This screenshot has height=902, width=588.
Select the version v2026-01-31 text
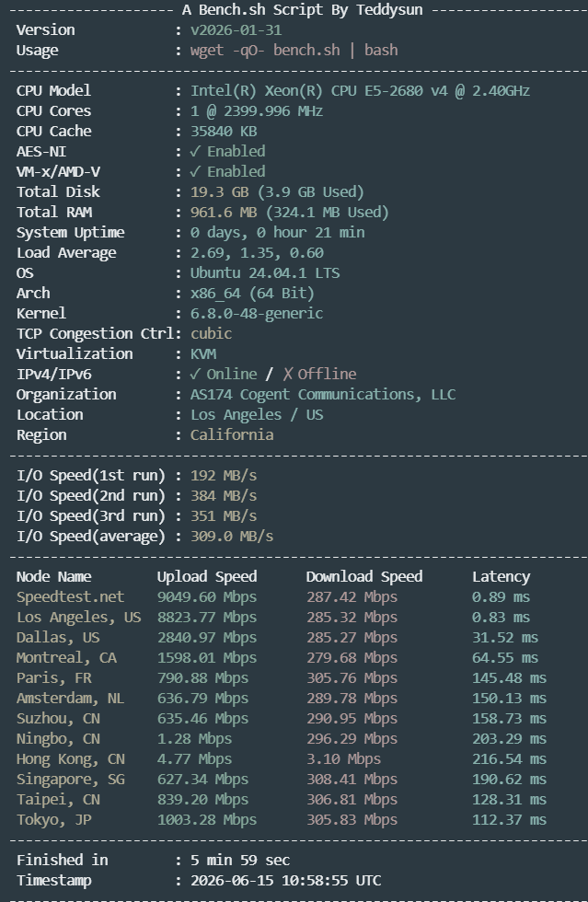pyautogui.click(x=236, y=29)
